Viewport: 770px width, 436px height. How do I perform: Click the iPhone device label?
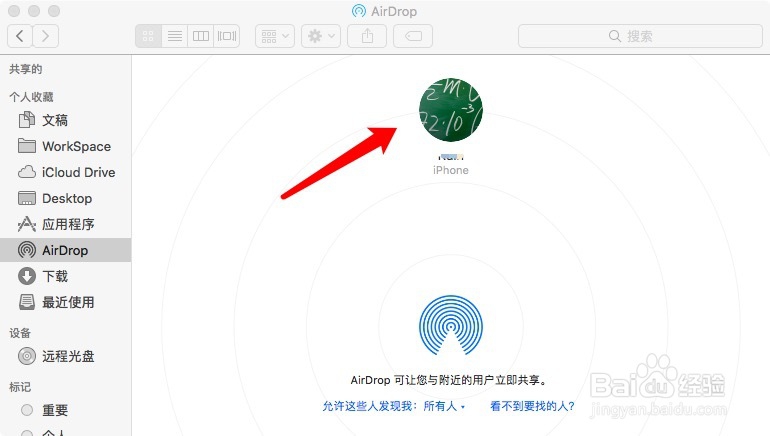pyautogui.click(x=451, y=170)
